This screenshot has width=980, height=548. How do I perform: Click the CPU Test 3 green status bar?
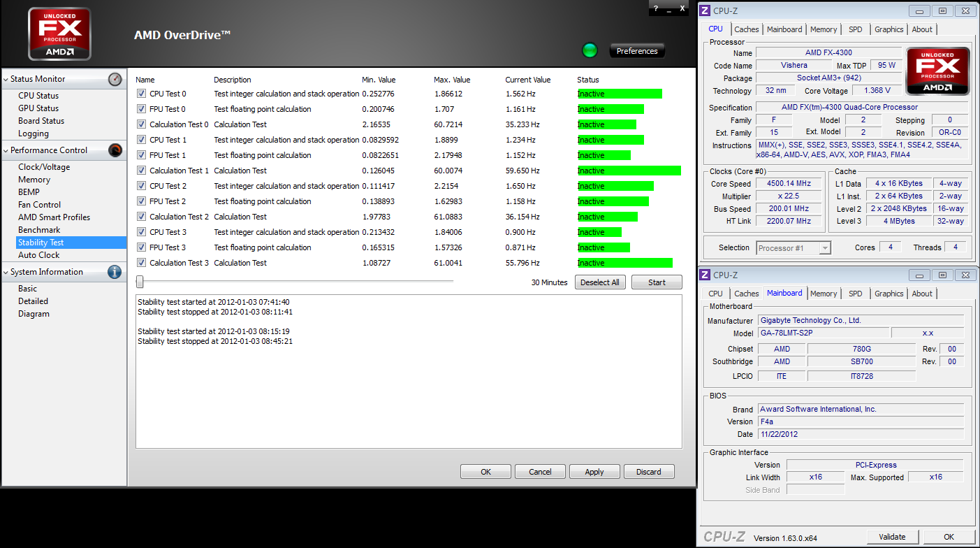(x=599, y=232)
